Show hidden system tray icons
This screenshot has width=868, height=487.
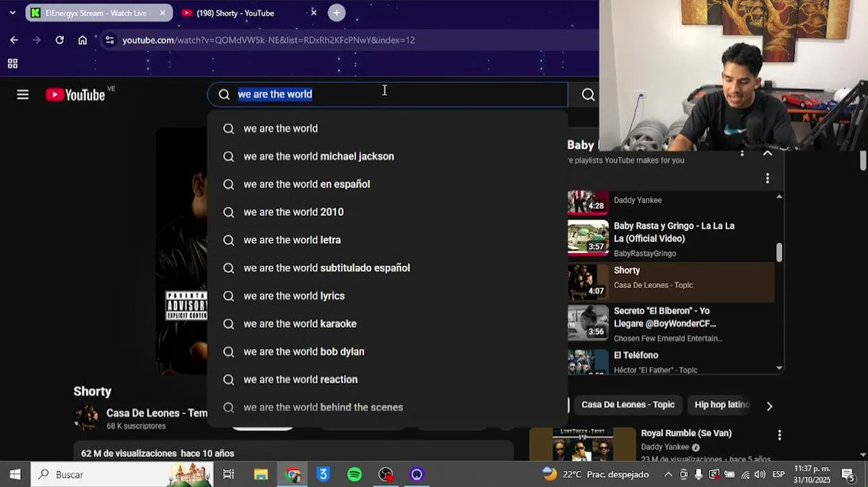[668, 474]
